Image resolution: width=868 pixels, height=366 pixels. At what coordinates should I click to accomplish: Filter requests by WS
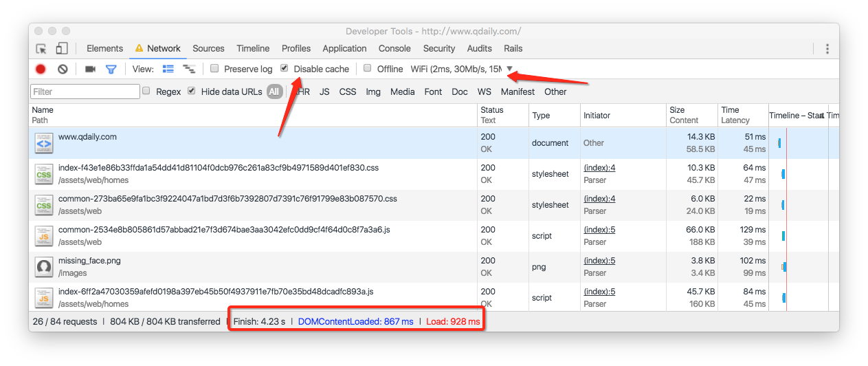[485, 91]
